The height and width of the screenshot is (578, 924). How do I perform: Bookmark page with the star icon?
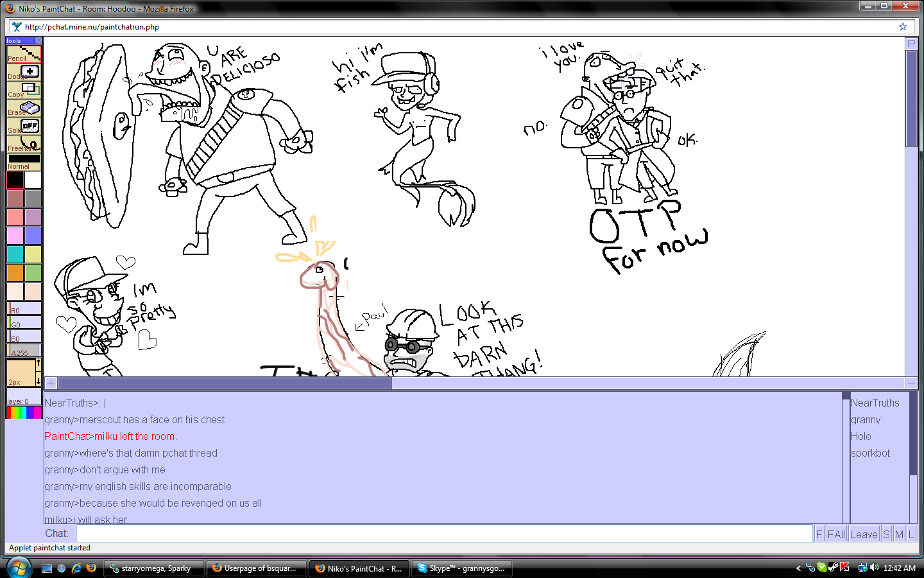click(x=903, y=27)
